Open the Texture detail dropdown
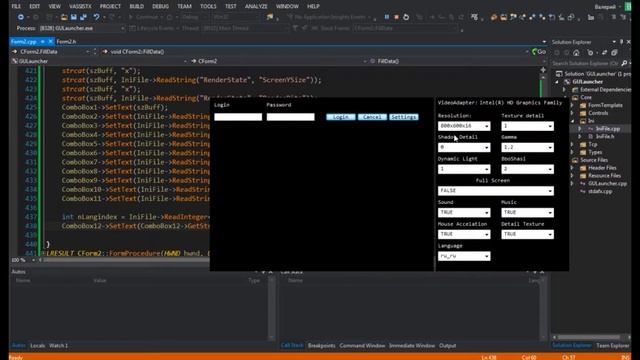640x360 pixels. [x=527, y=126]
